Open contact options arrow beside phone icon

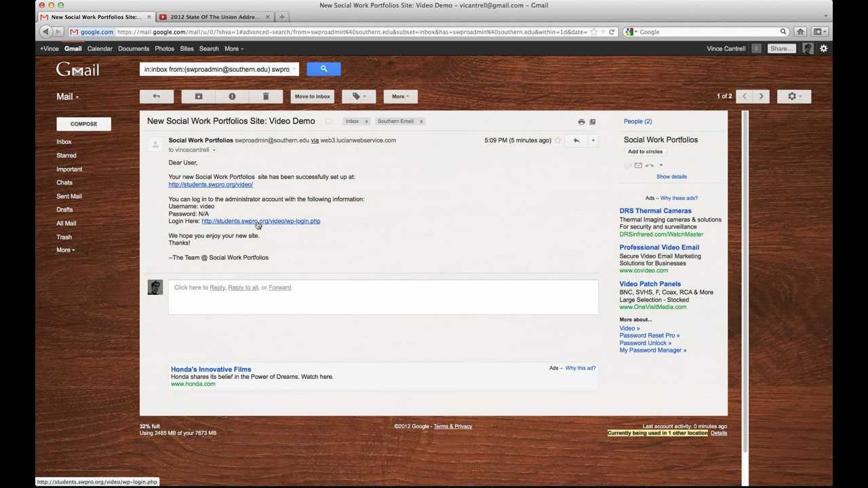(661, 165)
